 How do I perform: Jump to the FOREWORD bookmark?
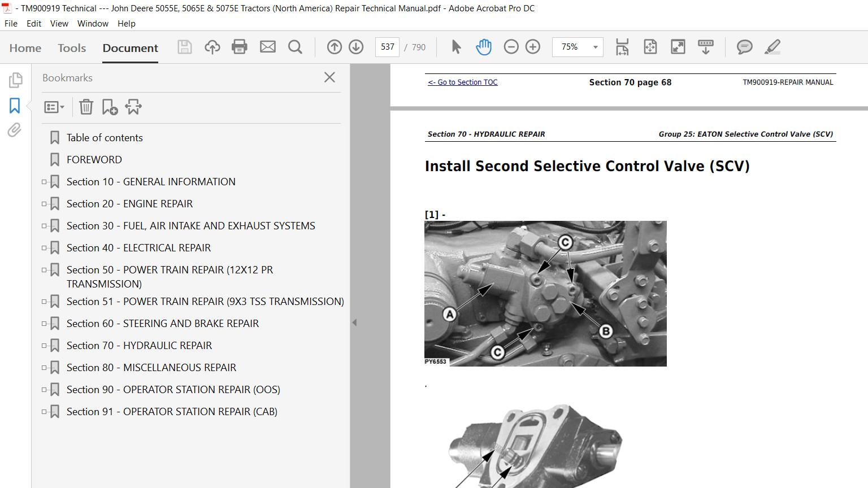[94, 160]
